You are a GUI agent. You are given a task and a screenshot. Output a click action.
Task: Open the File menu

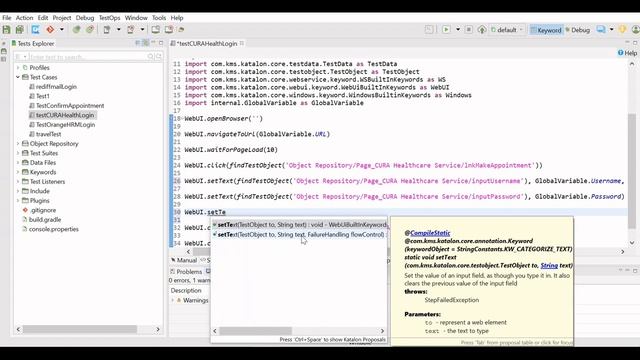7,18
